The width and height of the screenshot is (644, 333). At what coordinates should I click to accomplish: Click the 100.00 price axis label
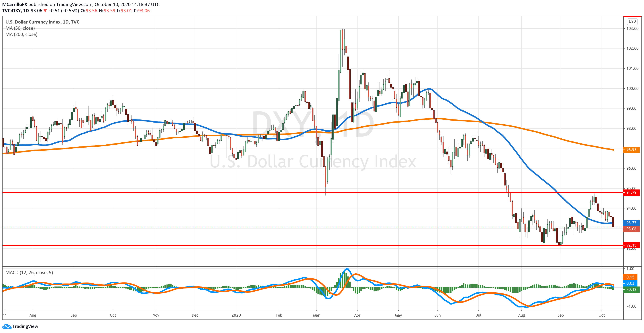coord(632,88)
